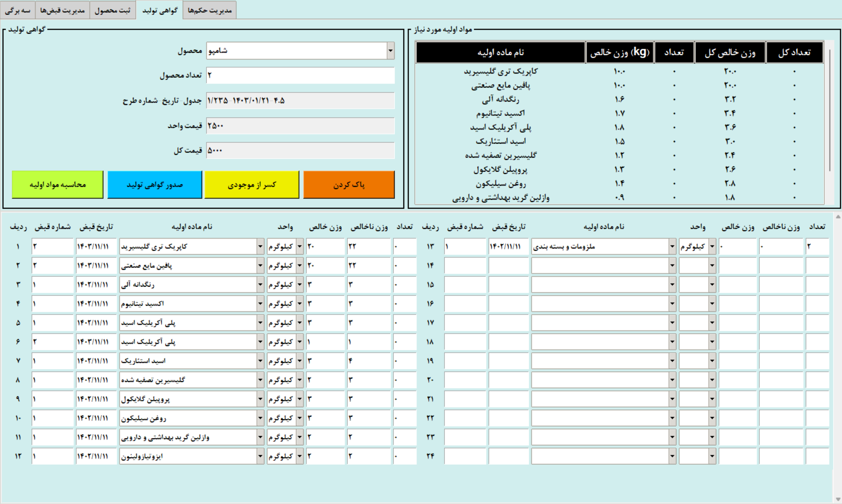Click the تعداد column header in materials table
The height and width of the screenshot is (504, 842).
click(674, 52)
